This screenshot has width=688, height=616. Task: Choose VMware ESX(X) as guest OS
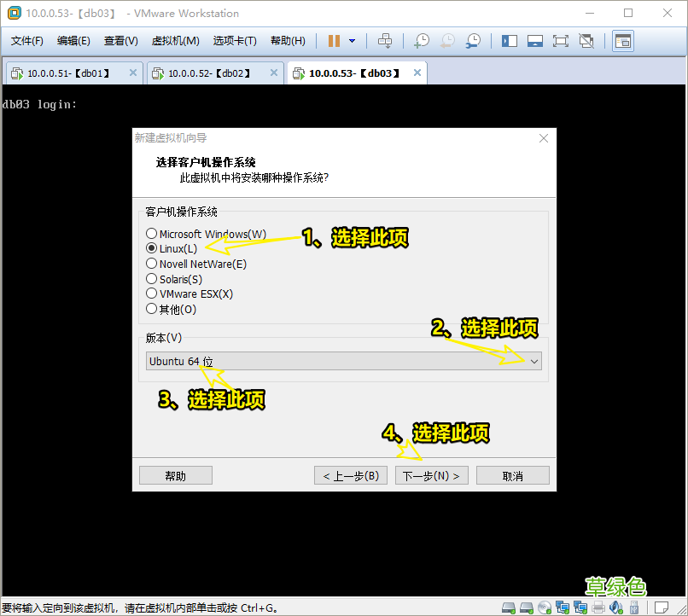(189, 293)
